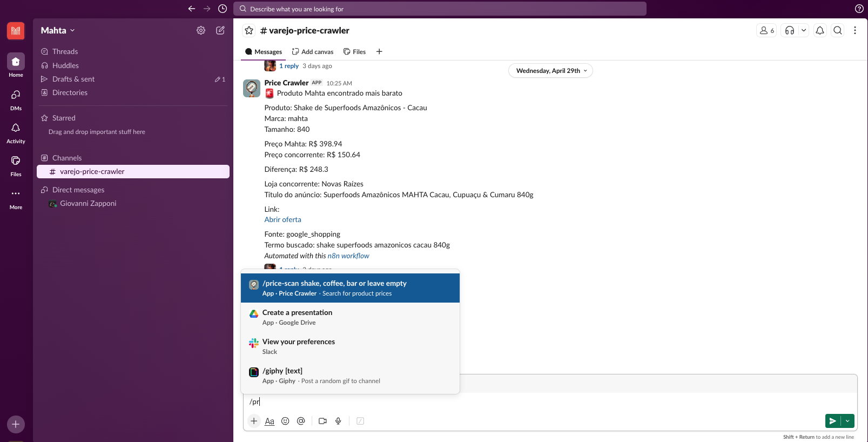Open the Wednesday, April 29th date dropdown

(550, 71)
